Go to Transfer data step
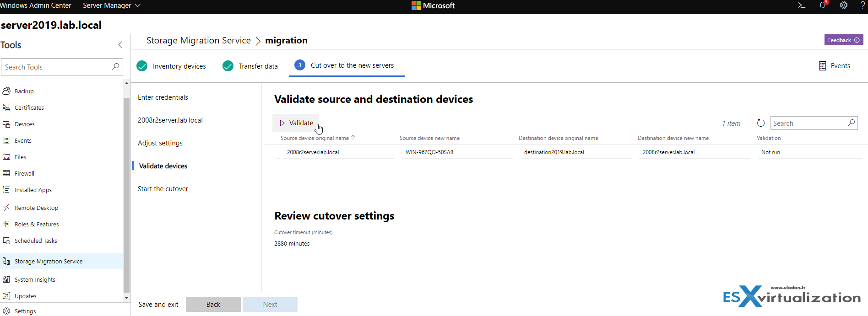868x316 pixels. click(250, 66)
